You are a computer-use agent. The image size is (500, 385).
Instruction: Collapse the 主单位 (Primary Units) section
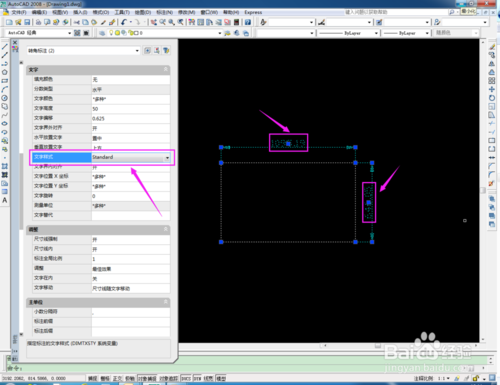tap(166, 302)
